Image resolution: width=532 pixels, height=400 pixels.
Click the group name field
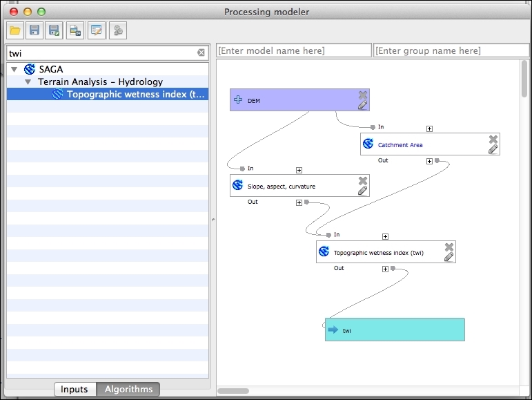coord(451,50)
